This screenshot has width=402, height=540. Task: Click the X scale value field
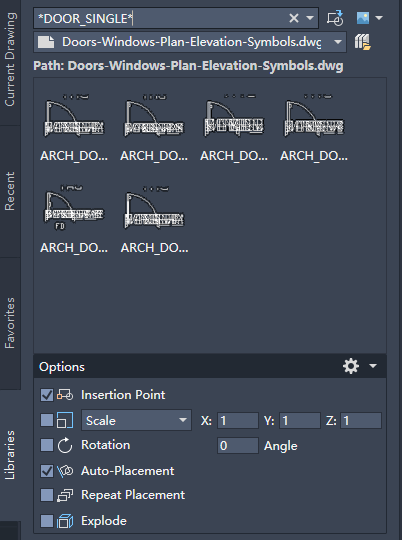pos(238,420)
